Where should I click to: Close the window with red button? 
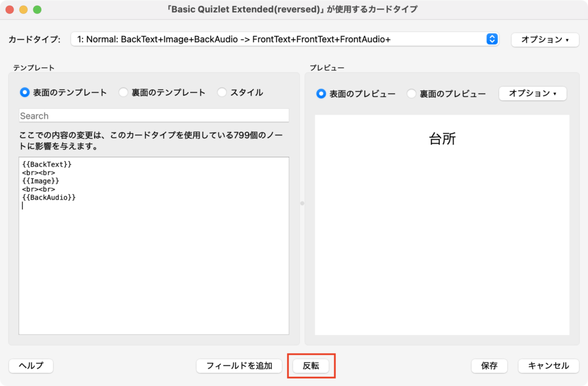10,10
